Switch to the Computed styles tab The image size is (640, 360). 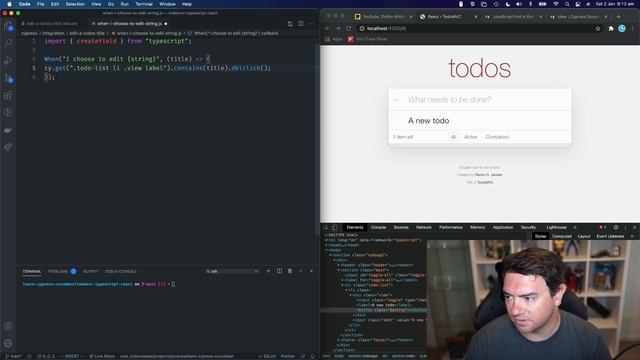click(562, 236)
